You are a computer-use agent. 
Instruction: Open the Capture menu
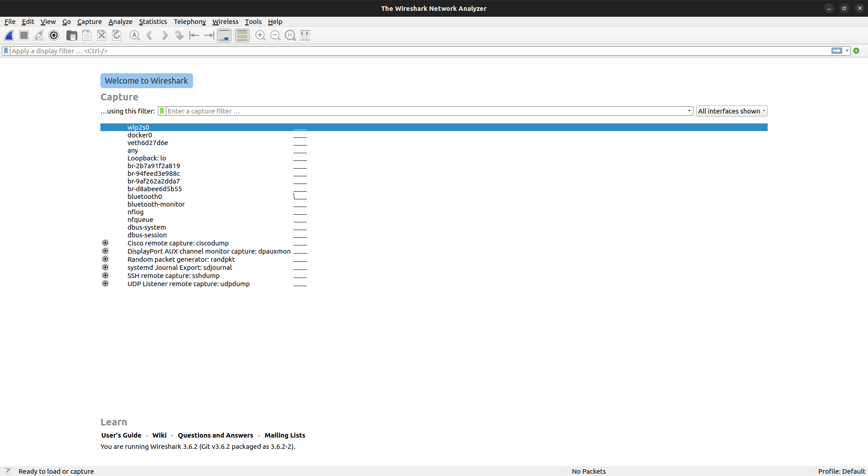(90, 22)
